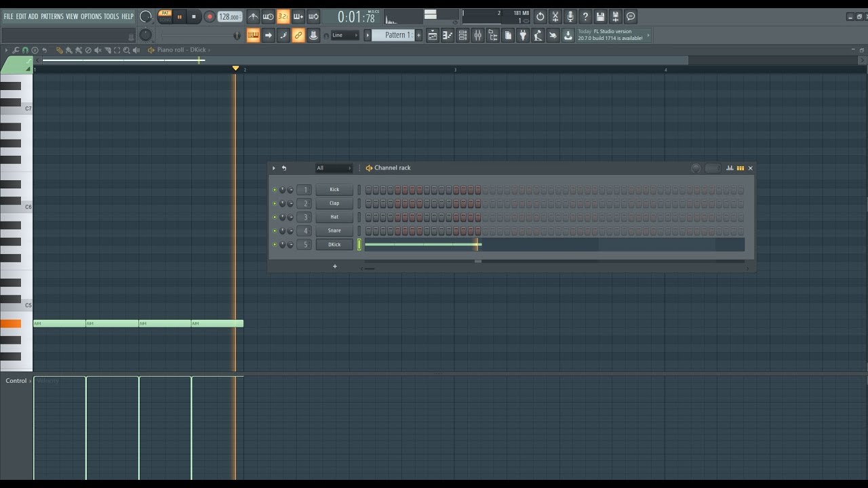
Task: Open the chat support speech bubble icon
Action: point(631,16)
